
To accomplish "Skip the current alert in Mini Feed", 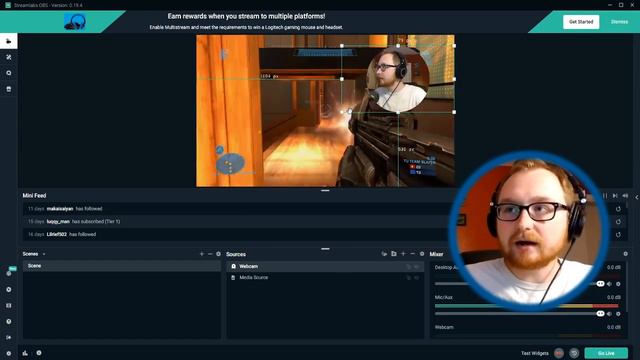I will 615,196.
